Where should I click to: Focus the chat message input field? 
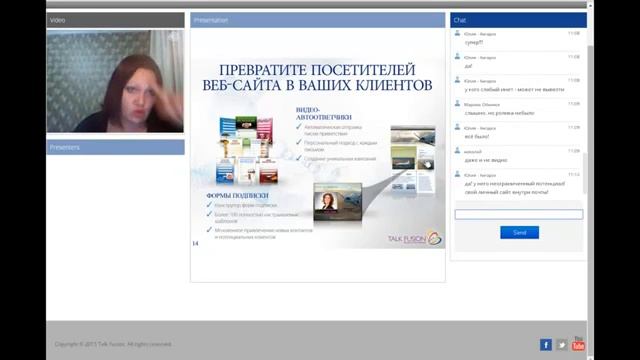[519, 214]
